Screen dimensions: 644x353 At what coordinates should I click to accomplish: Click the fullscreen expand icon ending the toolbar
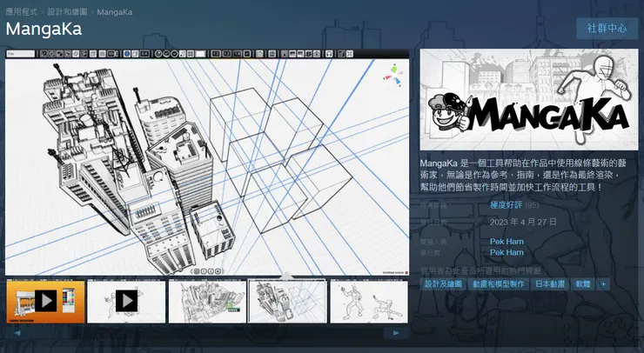click(x=350, y=54)
